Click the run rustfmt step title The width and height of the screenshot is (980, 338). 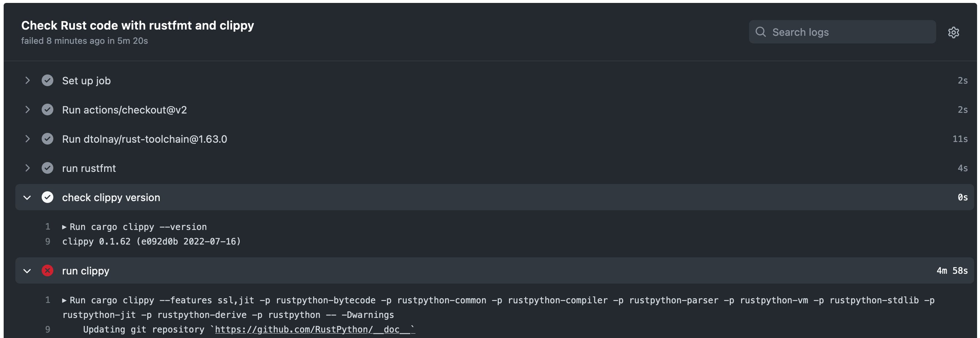pos(89,168)
